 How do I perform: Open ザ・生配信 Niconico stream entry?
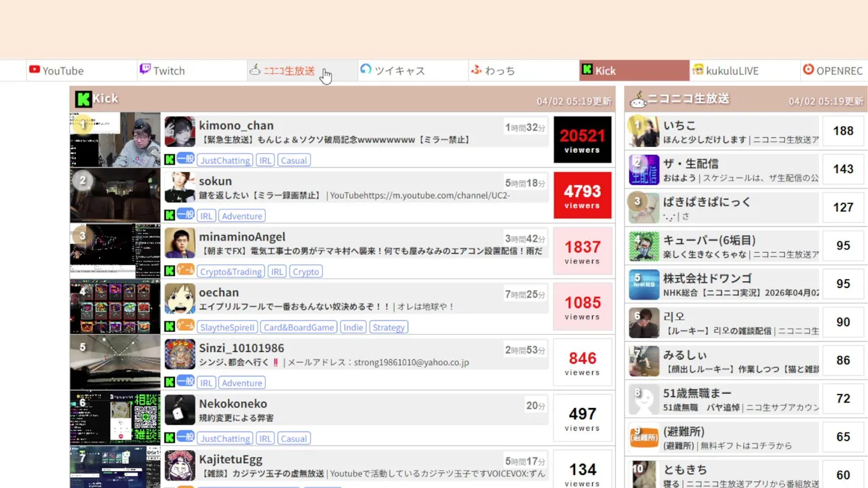[741, 169]
